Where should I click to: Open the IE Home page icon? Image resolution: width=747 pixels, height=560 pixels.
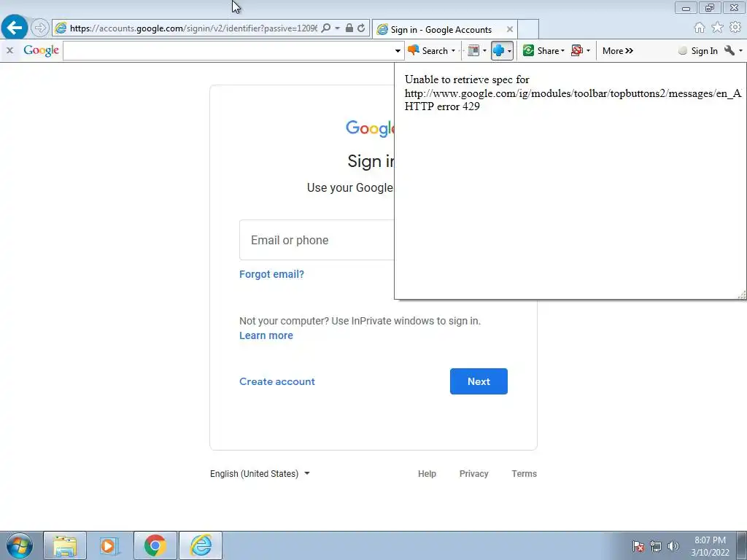(700, 28)
